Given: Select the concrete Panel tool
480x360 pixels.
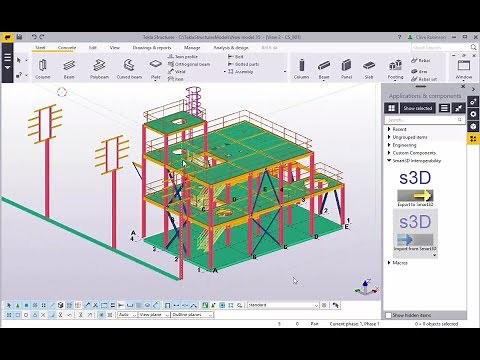Looking at the screenshot, I should (346, 69).
